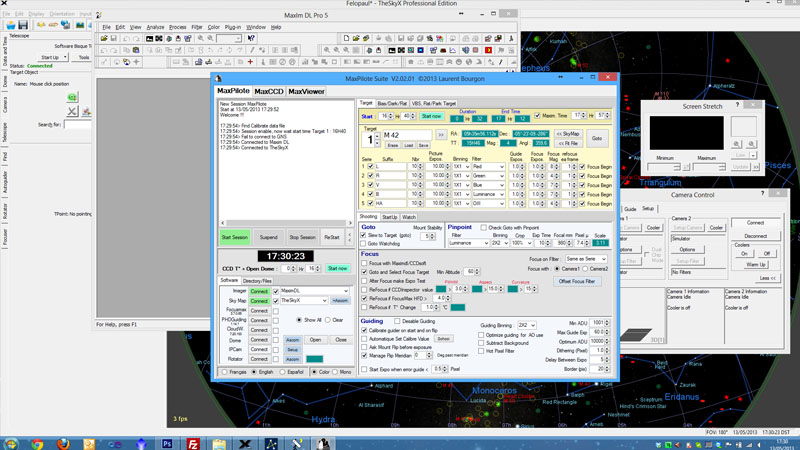Launch FileZilla from the taskbar
The height and width of the screenshot is (450, 800).
(x=193, y=443)
